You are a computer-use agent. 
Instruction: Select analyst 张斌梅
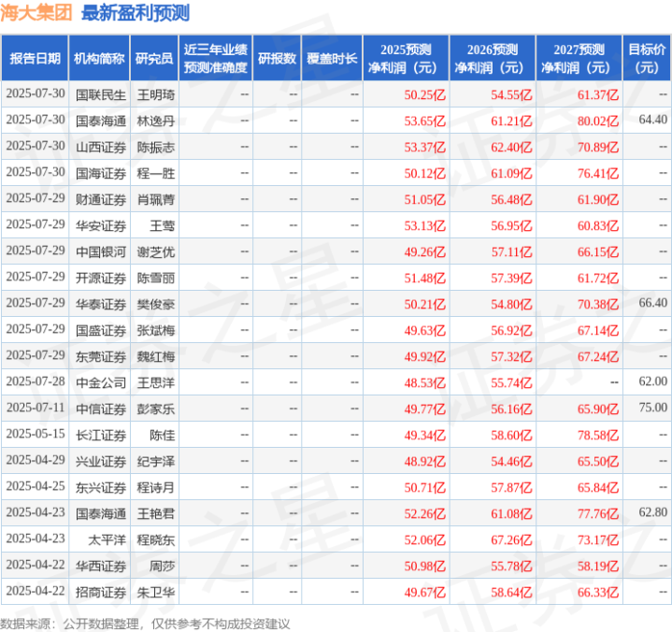click(x=156, y=331)
